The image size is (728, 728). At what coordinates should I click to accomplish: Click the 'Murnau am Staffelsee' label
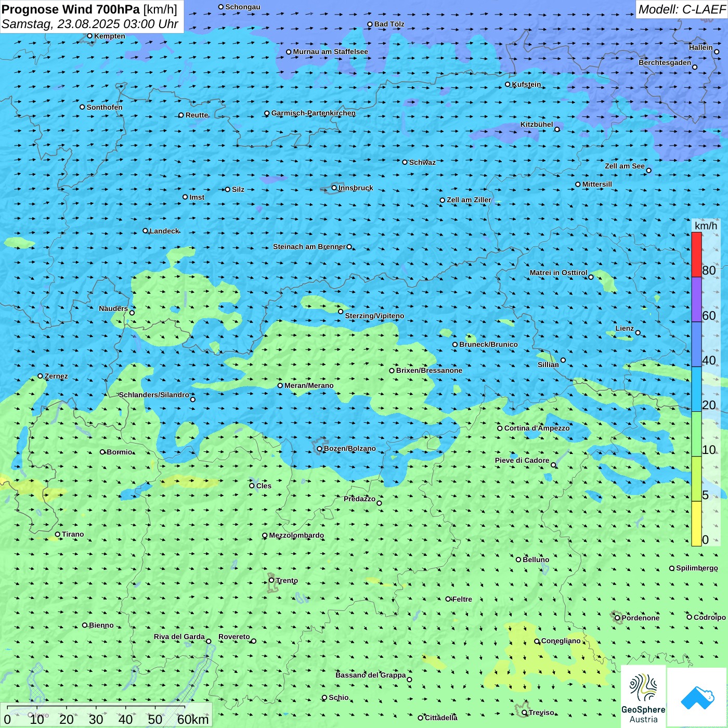[x=330, y=51]
